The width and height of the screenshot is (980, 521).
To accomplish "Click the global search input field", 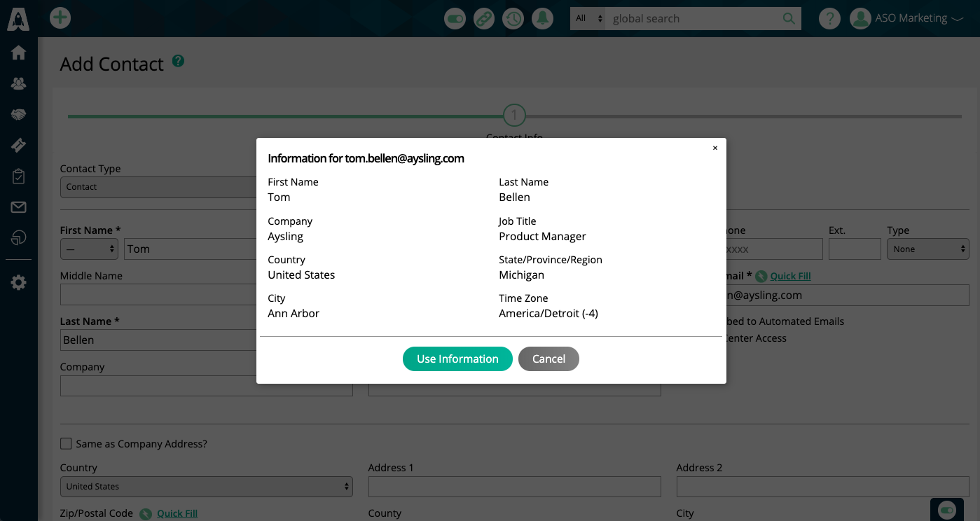I will [692, 18].
